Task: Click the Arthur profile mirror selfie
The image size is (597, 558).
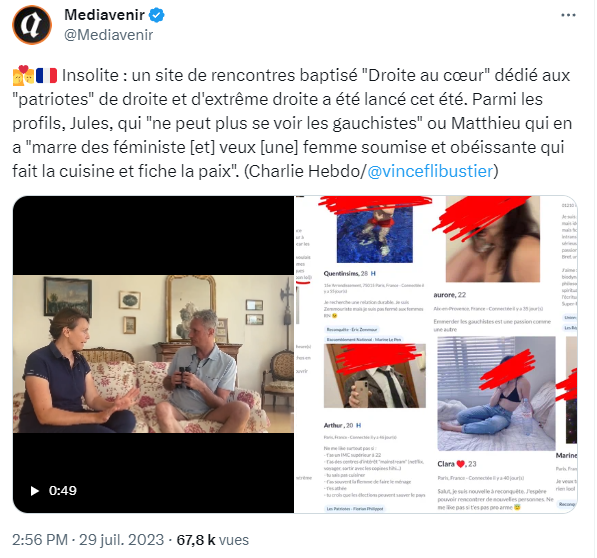Action: coord(375,376)
